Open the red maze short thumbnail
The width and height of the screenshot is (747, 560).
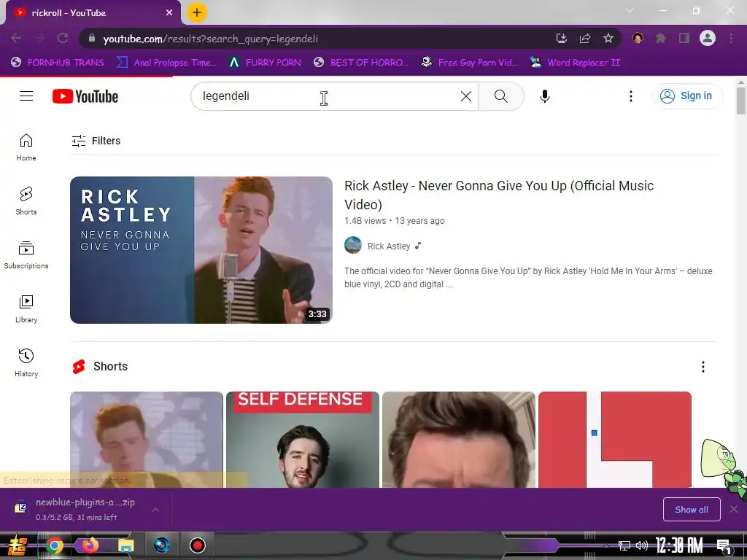(x=614, y=440)
